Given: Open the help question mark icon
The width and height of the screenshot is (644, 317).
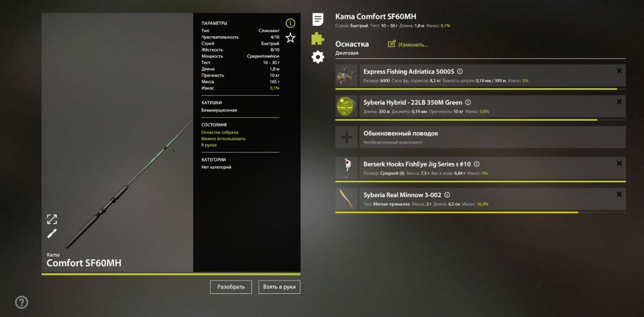Looking at the screenshot, I should coord(22,302).
